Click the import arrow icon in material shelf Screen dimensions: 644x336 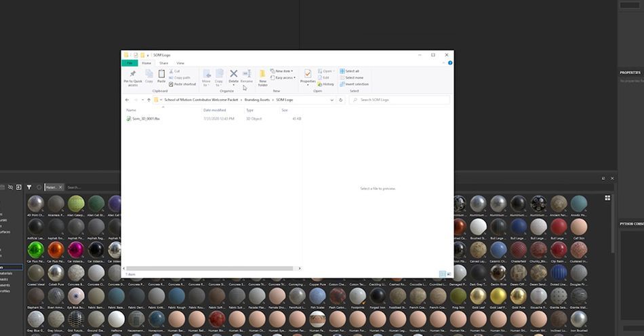point(18,187)
